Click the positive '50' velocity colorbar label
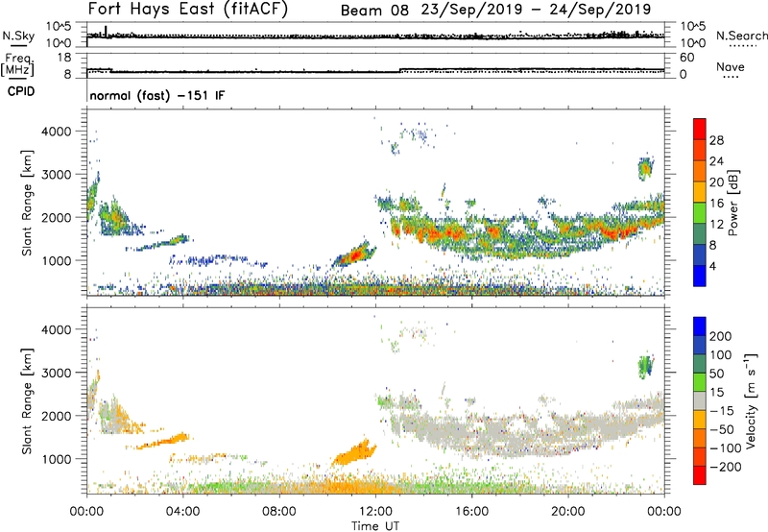Image resolution: width=768 pixels, height=532 pixels. (x=716, y=374)
